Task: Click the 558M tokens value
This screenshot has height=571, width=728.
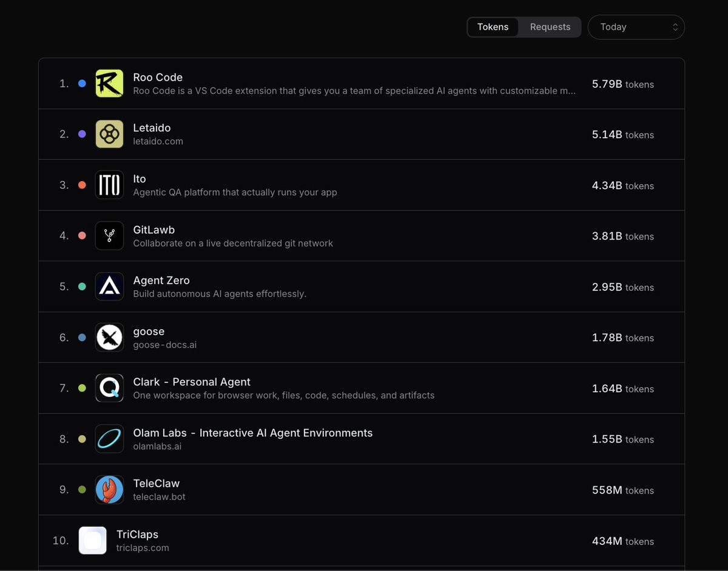Action: pyautogui.click(x=623, y=490)
